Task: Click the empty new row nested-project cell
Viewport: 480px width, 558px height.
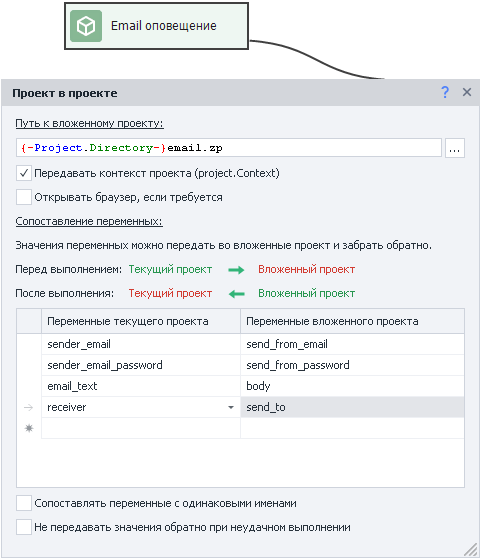Action: point(352,428)
